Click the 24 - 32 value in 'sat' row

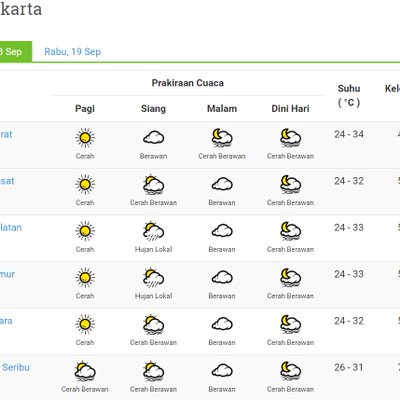pyautogui.click(x=349, y=181)
